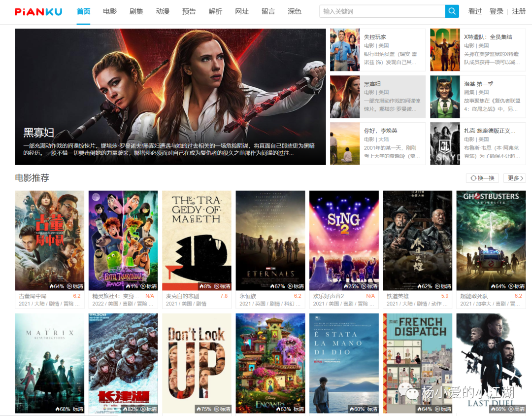532x416 pixels.
Task: Switch to 深色 dark mode
Action: point(295,11)
